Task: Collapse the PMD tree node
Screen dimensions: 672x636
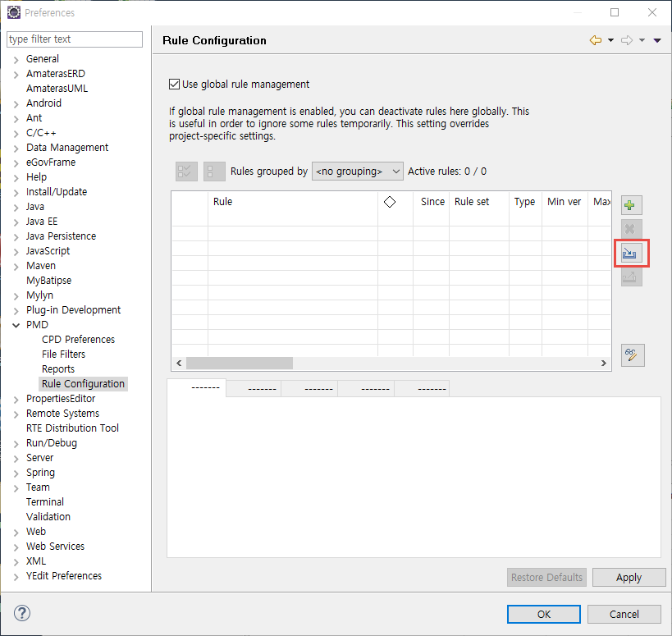Action: (16, 325)
